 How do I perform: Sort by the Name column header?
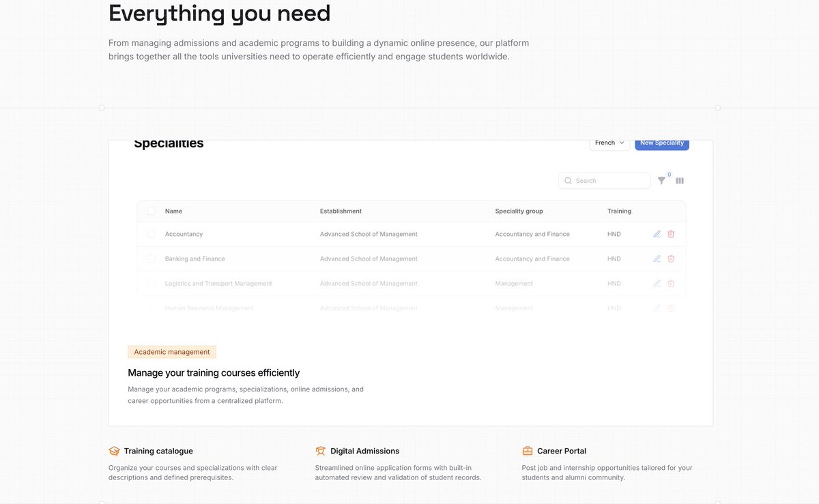173,211
